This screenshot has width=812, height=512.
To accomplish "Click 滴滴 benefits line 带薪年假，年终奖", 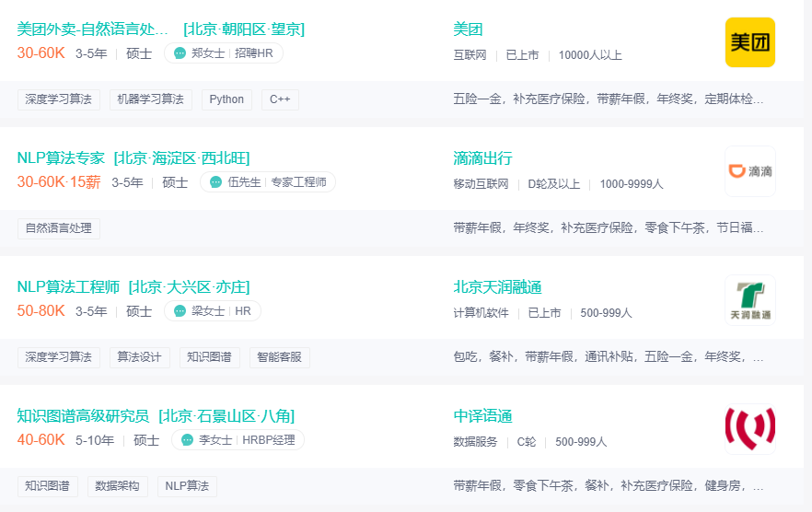I will click(608, 228).
